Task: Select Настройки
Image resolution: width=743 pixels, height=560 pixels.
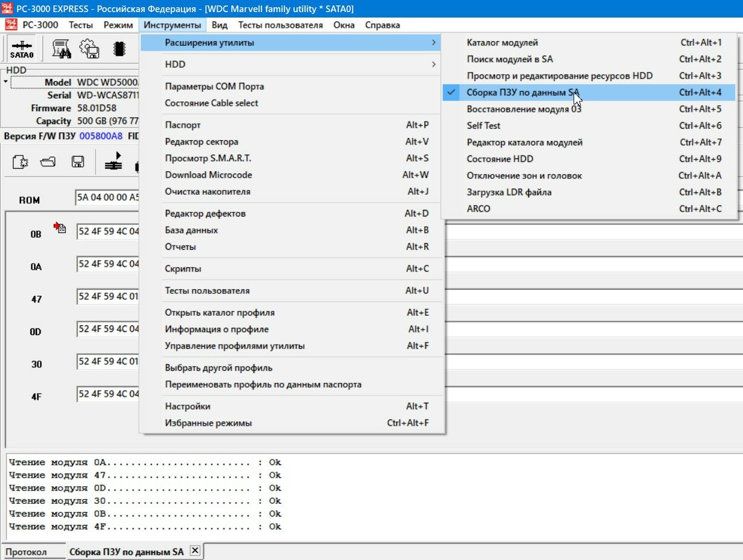Action: (x=292, y=406)
